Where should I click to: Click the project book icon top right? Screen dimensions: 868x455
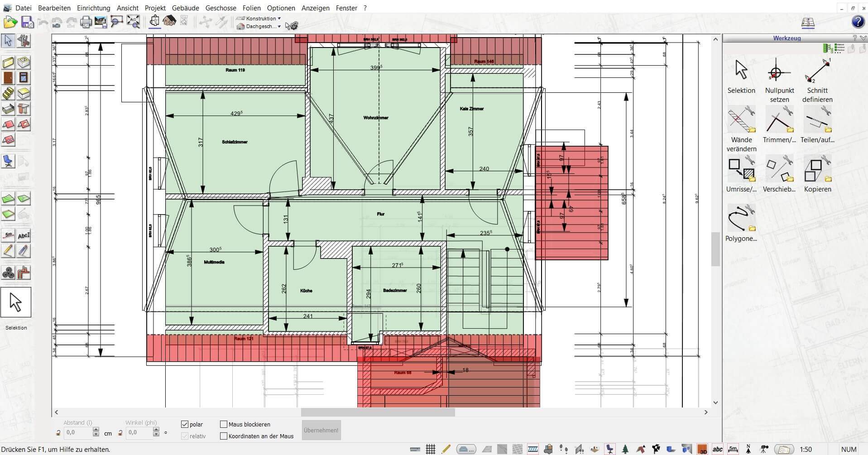click(808, 22)
